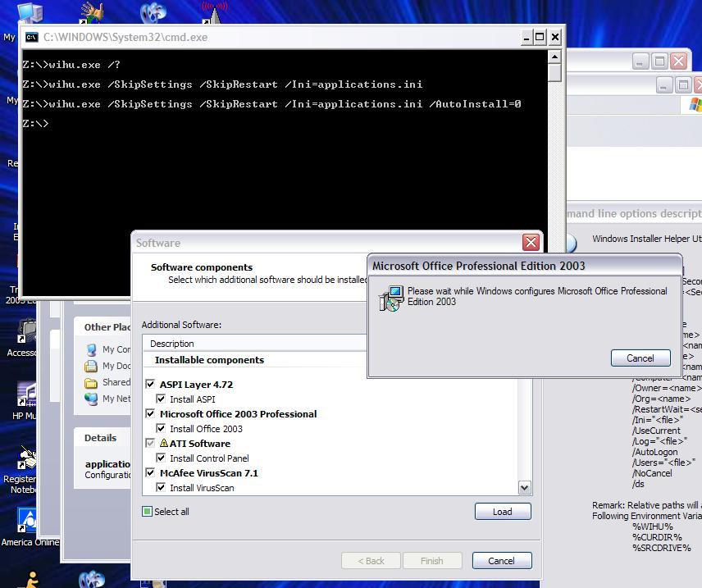
Task: Toggle the ATI Software checkbox
Action: point(150,444)
